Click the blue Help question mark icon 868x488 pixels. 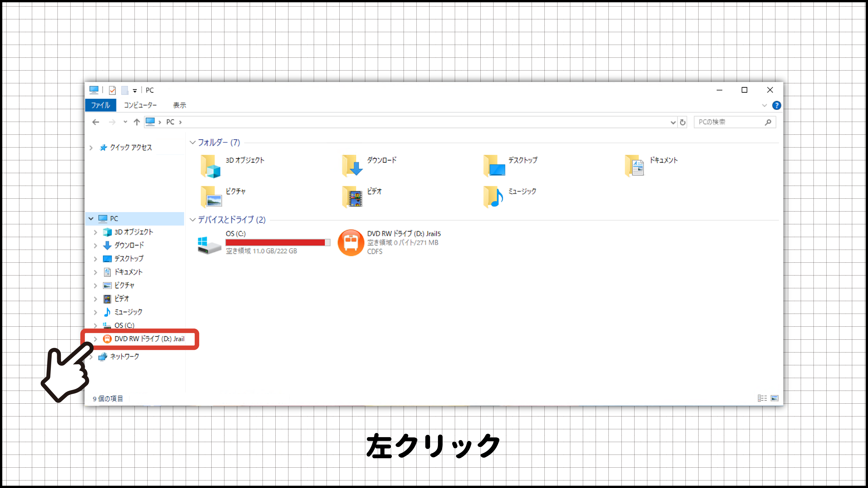[776, 105]
